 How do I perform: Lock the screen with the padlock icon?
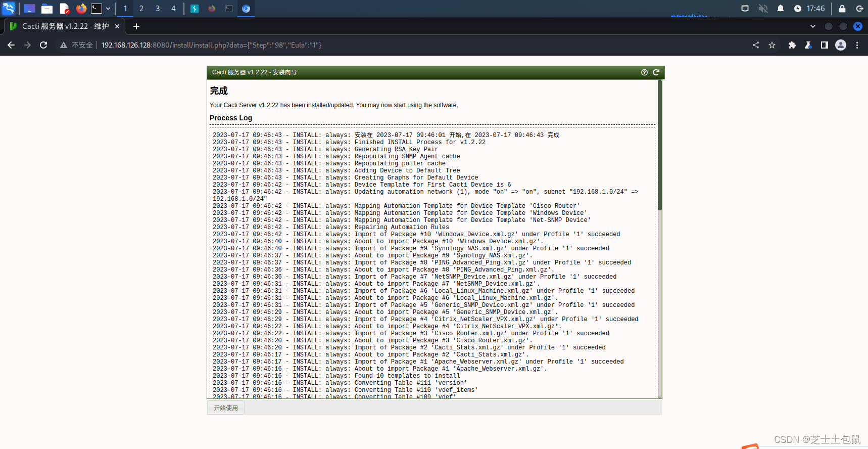842,9
